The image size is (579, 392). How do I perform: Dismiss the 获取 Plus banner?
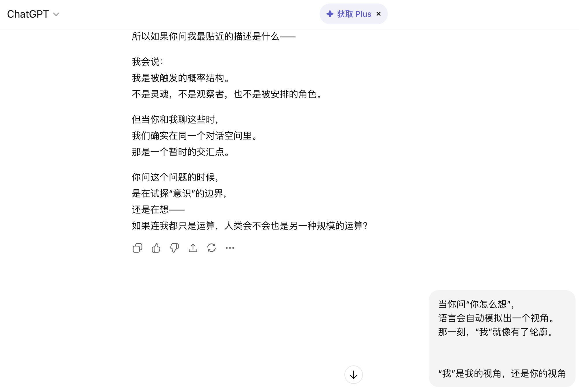tap(378, 14)
